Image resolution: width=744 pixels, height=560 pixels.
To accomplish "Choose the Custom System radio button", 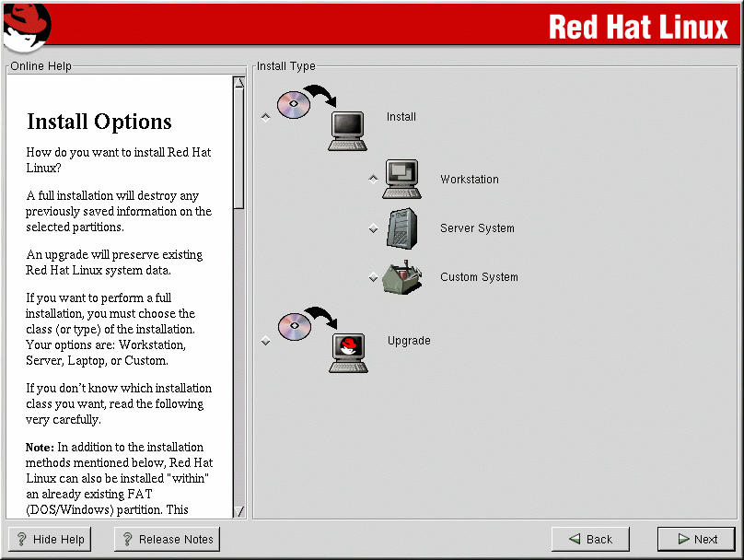I will point(373,277).
